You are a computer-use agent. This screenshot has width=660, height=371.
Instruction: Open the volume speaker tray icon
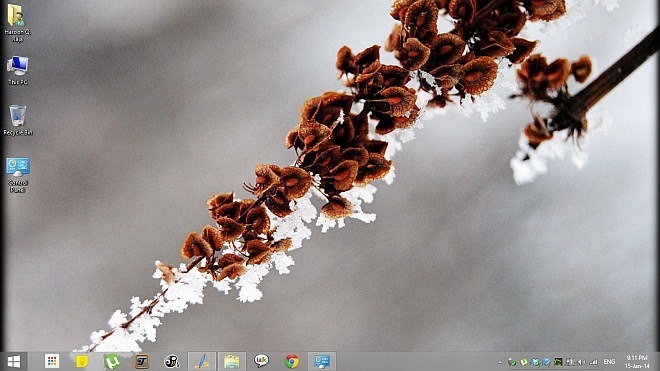(x=581, y=362)
